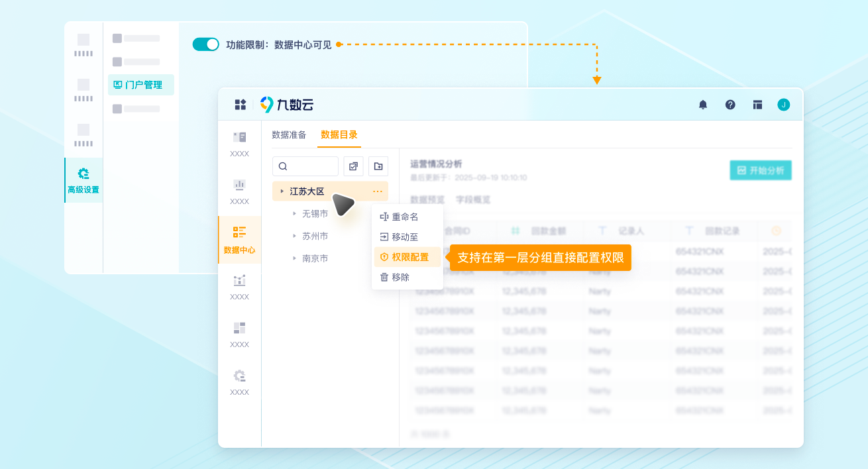Expand the 苏州市 tree node
The height and width of the screenshot is (469, 868).
[x=296, y=235]
